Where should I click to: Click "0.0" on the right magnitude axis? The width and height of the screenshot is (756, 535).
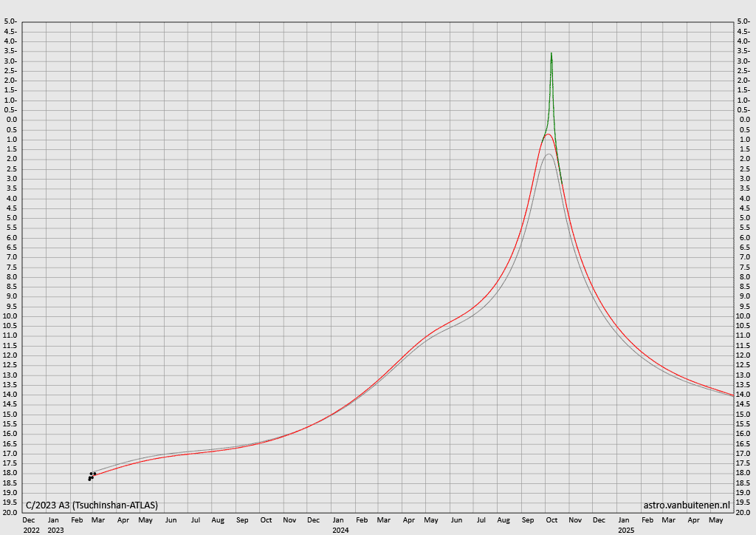[744, 120]
